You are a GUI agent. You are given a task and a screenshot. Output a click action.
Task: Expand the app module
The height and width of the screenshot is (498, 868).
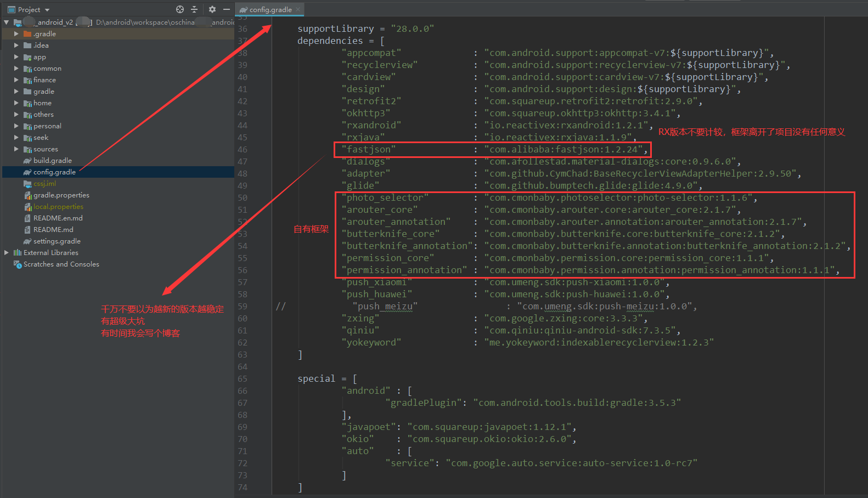click(16, 57)
